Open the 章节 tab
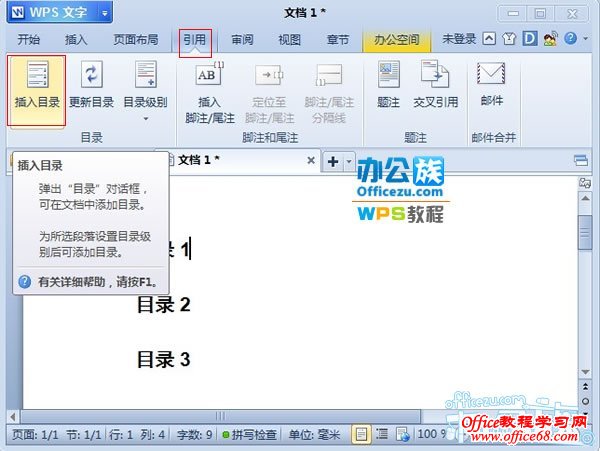Viewport: 600px width, 451px height. click(338, 39)
